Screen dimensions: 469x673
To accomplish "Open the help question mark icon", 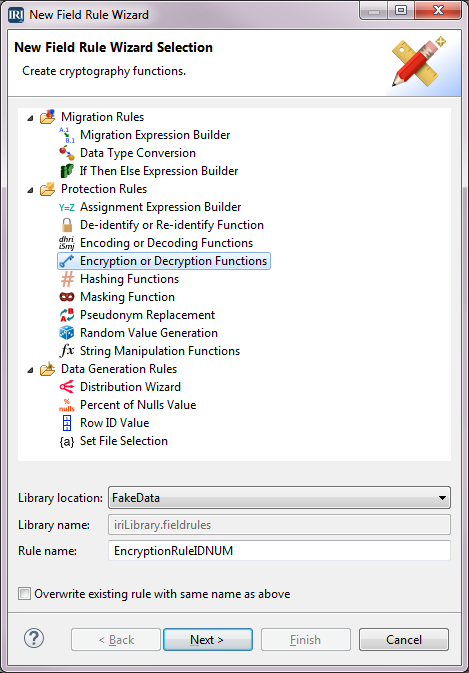I will (x=34, y=638).
